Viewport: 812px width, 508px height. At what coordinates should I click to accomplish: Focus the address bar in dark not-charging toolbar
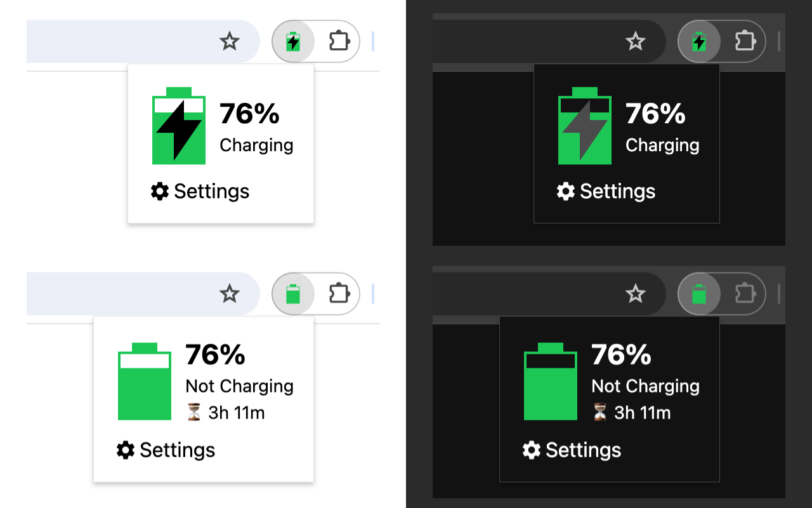pyautogui.click(x=527, y=294)
